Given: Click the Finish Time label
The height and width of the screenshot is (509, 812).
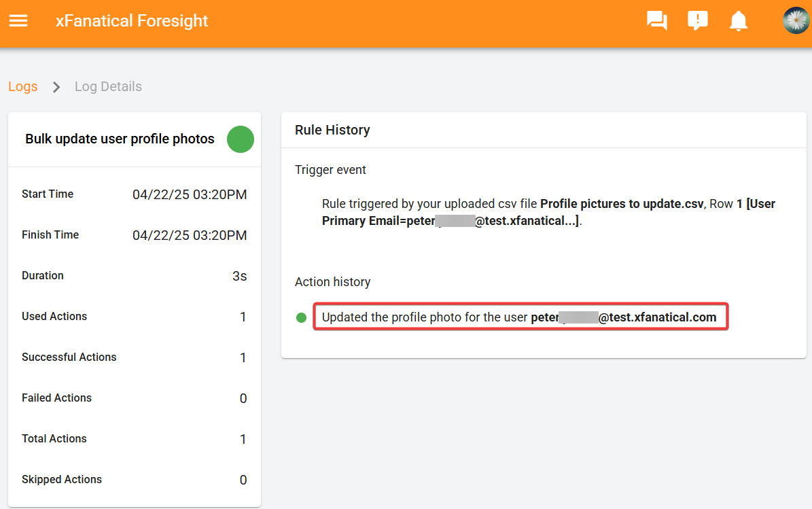Looking at the screenshot, I should (x=50, y=235).
